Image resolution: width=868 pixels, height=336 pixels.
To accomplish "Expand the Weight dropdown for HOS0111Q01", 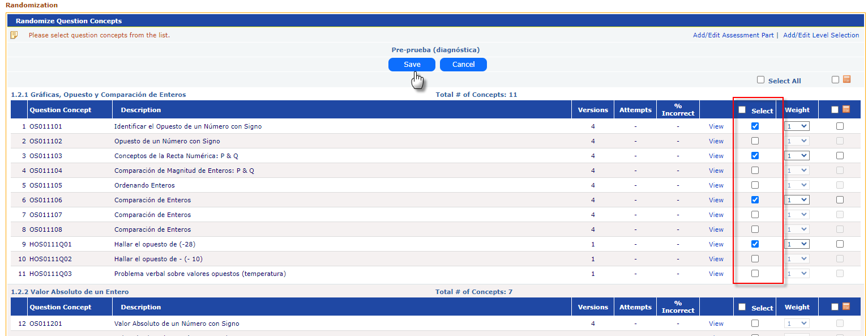I will (797, 244).
